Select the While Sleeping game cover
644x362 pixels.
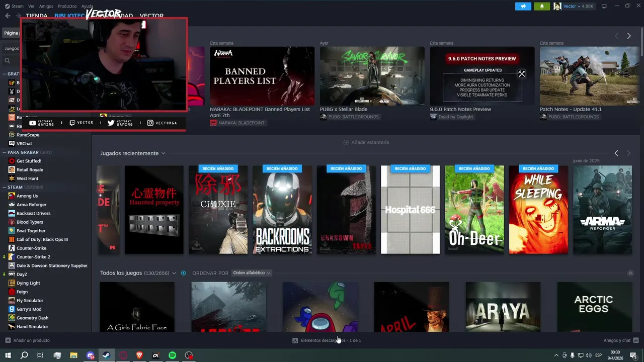tap(538, 210)
